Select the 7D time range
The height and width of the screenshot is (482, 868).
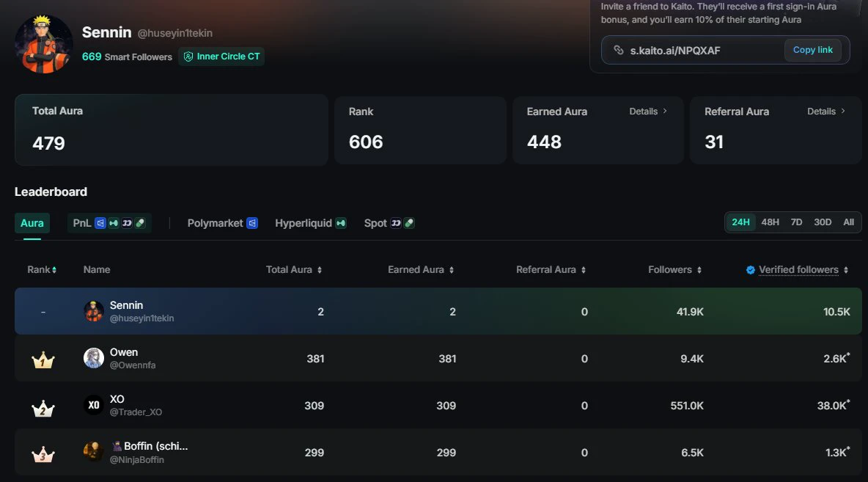click(797, 222)
